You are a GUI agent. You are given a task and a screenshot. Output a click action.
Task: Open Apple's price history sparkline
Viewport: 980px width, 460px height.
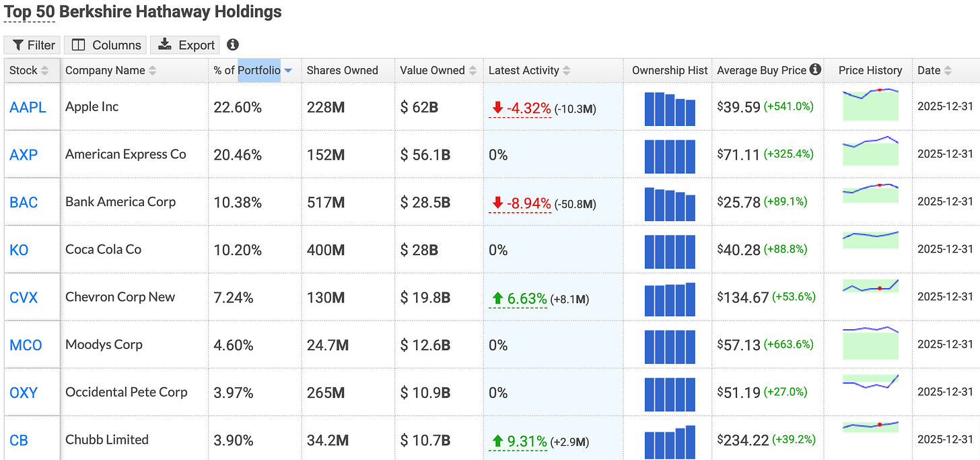click(x=870, y=104)
